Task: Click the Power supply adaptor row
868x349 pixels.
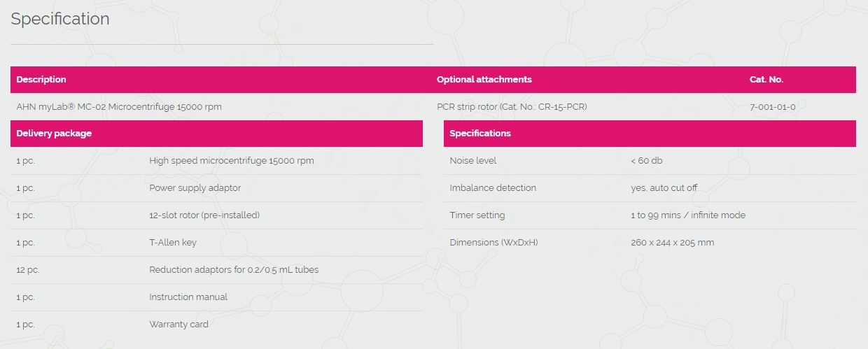Action: pos(195,188)
